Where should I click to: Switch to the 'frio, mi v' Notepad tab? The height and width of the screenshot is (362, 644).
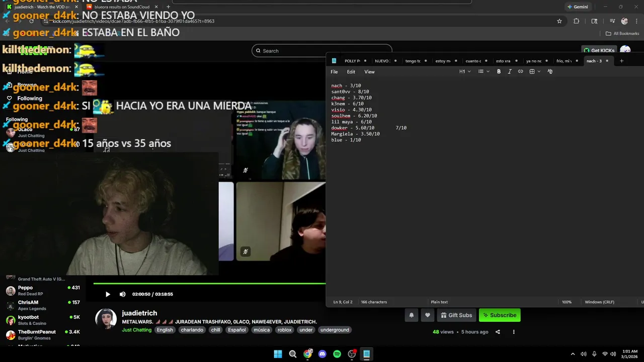pyautogui.click(x=563, y=61)
